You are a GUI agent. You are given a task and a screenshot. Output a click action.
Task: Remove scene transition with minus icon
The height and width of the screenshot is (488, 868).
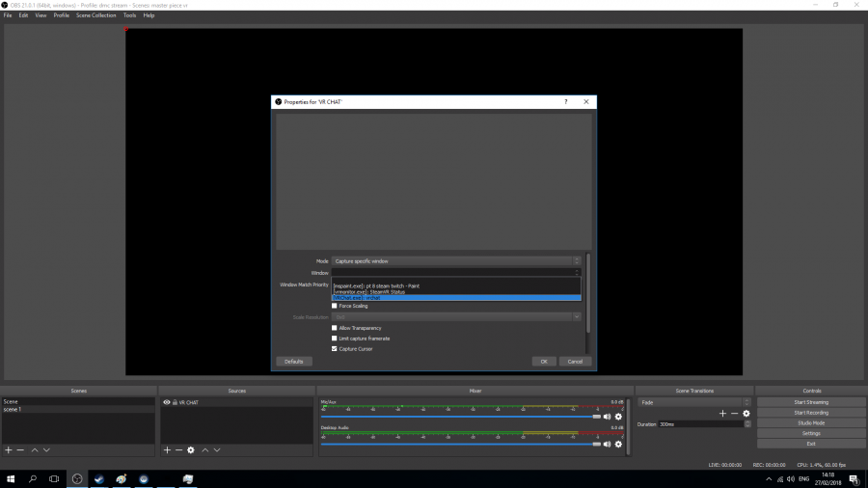pyautogui.click(x=735, y=414)
